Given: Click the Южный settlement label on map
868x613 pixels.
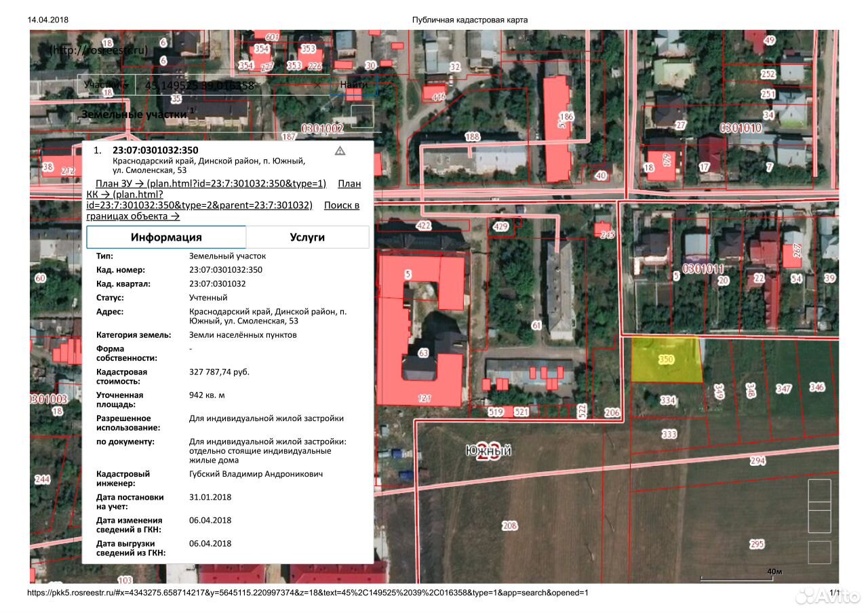Looking at the screenshot, I should coord(488,451).
